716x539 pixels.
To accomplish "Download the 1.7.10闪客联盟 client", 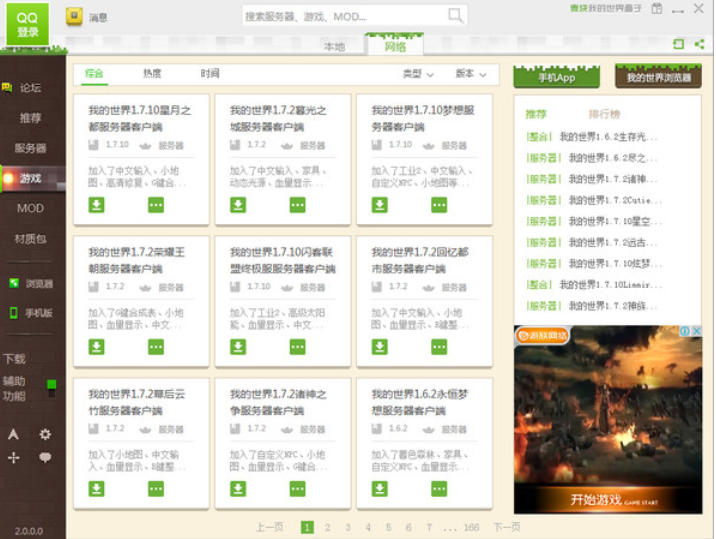I will pos(238,347).
